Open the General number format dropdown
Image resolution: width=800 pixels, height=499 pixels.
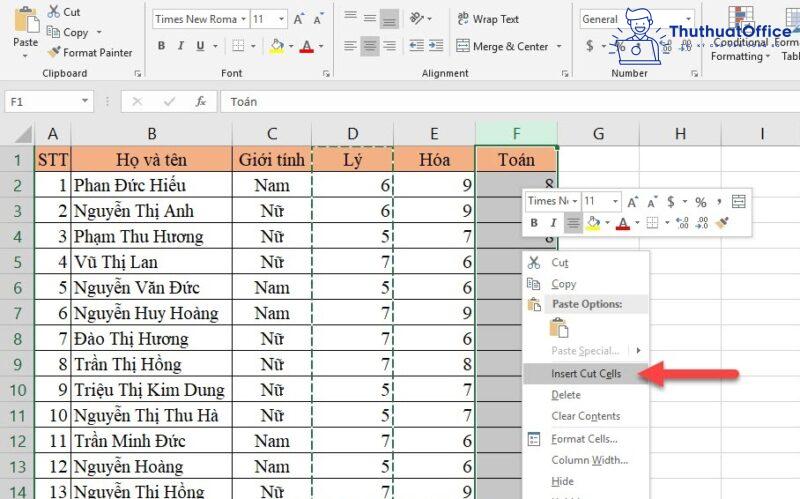[689, 19]
